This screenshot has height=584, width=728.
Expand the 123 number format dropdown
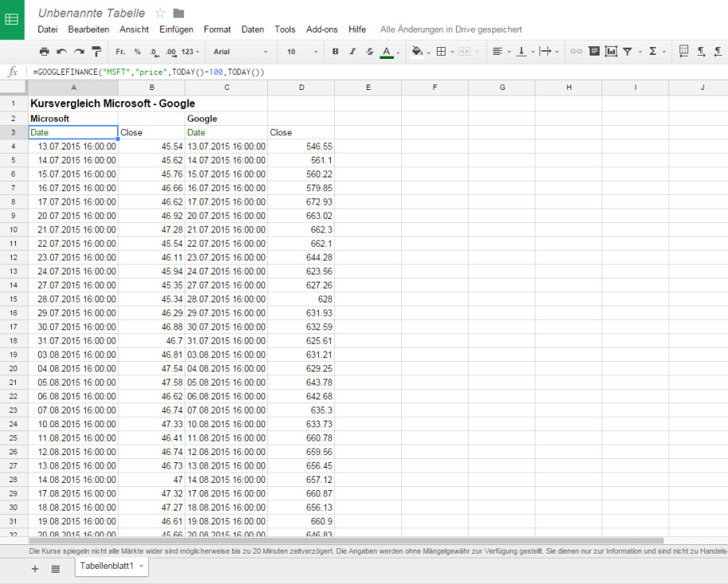[191, 52]
